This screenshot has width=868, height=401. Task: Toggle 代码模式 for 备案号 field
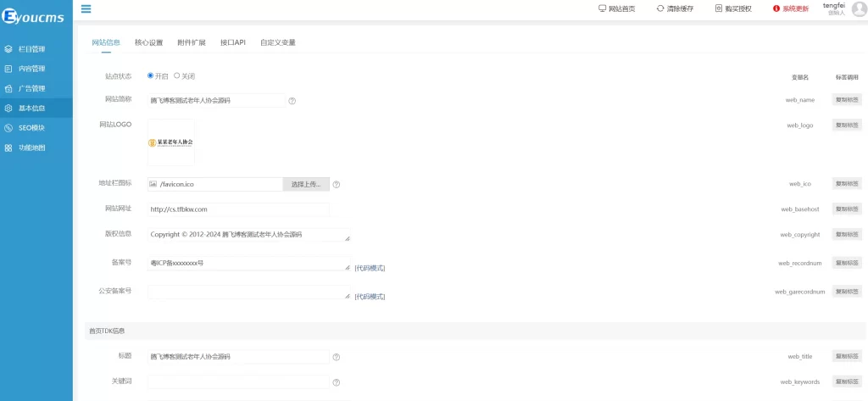click(370, 268)
